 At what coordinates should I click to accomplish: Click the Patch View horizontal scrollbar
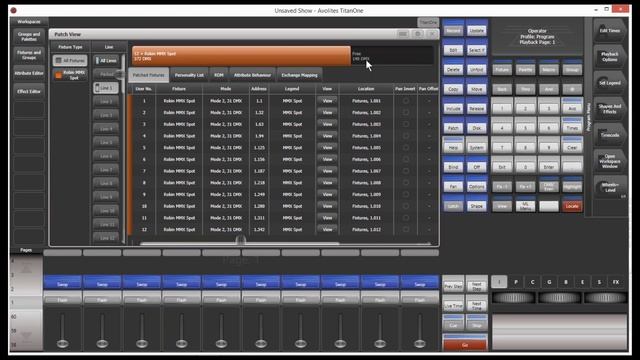240,244
